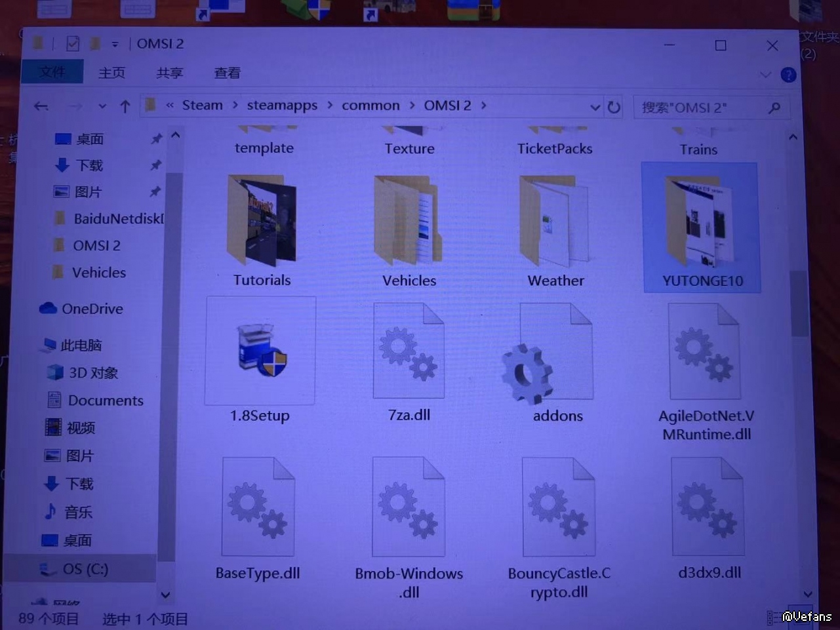Navigate to common in the breadcrumb
The image size is (840, 630).
coord(370,106)
